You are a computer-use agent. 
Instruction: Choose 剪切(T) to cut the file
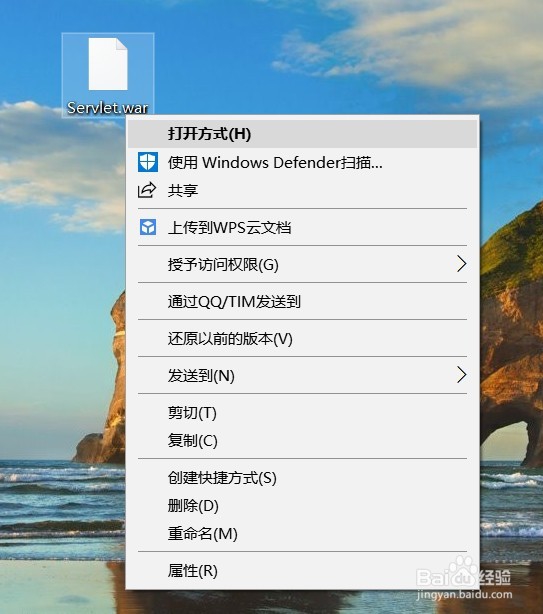click(x=303, y=413)
